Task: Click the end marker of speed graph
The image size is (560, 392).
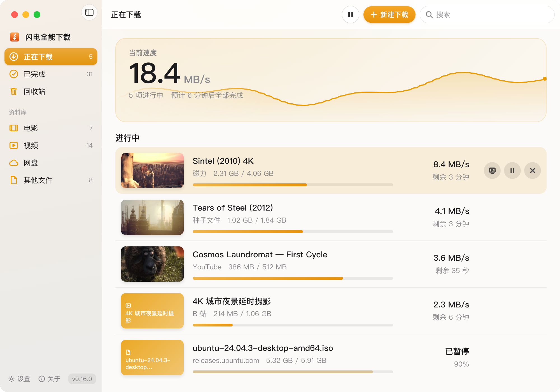Action: tap(545, 79)
